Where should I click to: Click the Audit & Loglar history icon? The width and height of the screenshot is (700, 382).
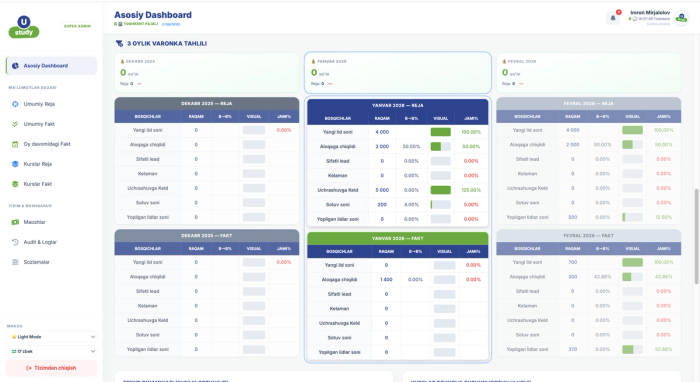(x=15, y=242)
